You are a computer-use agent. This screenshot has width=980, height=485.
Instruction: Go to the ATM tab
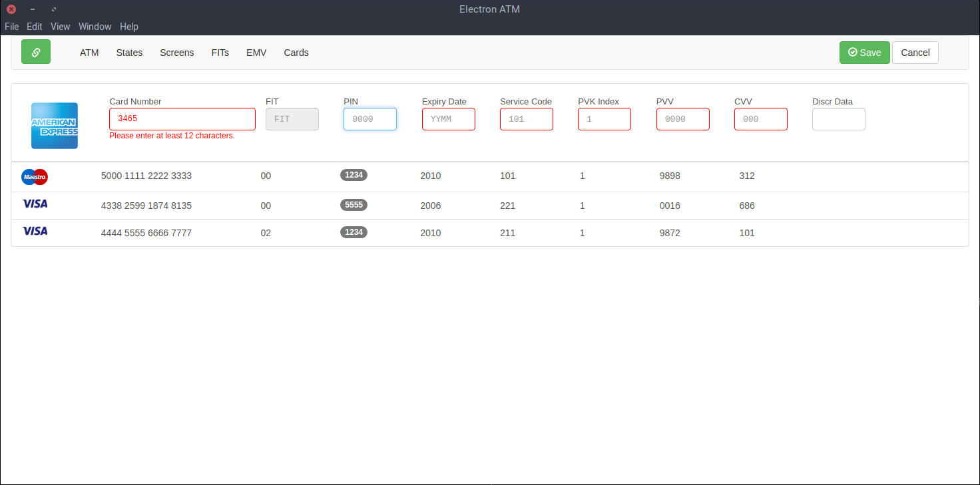(x=89, y=53)
